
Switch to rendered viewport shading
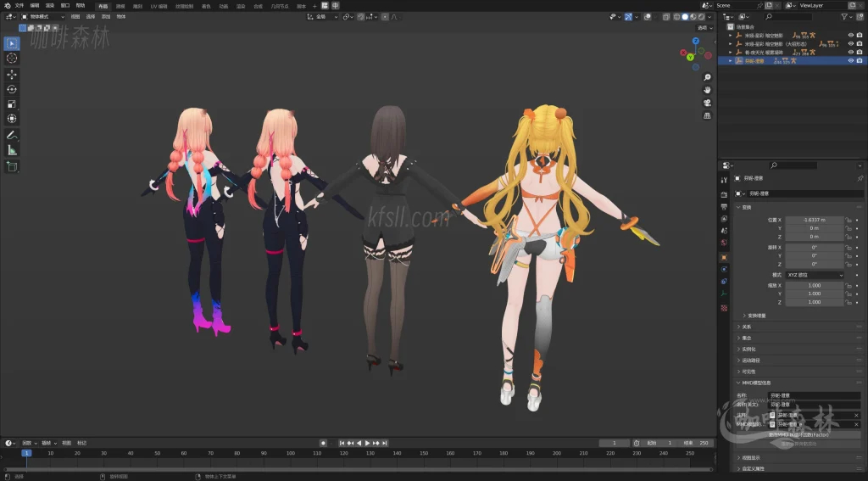pyautogui.click(x=701, y=17)
